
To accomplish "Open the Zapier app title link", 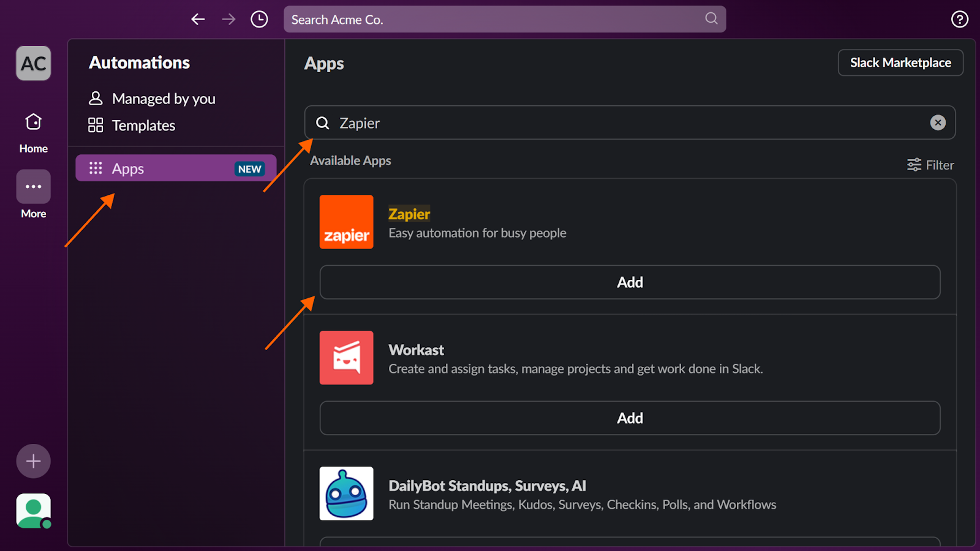I will tap(409, 214).
